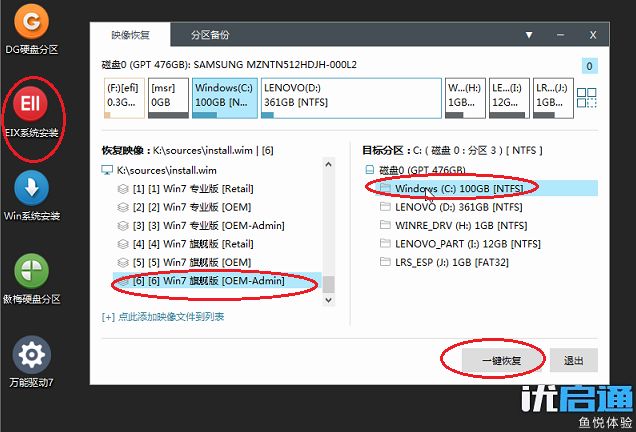Select the Windows(C:) 100GB partition block
The width and height of the screenshot is (636, 432).
point(225,98)
